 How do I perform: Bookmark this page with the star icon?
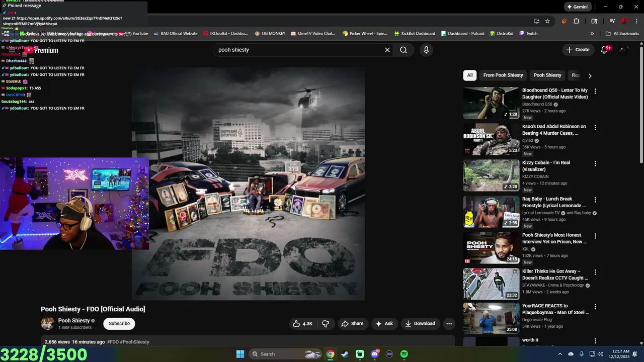[x=547, y=21]
